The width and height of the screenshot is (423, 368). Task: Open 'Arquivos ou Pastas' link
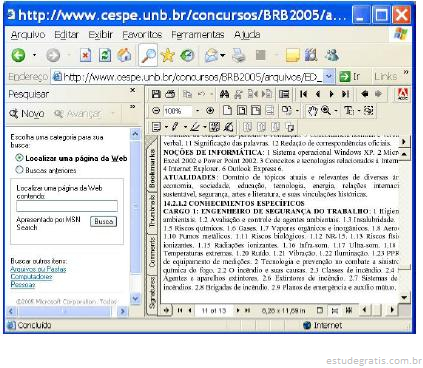[38, 269]
